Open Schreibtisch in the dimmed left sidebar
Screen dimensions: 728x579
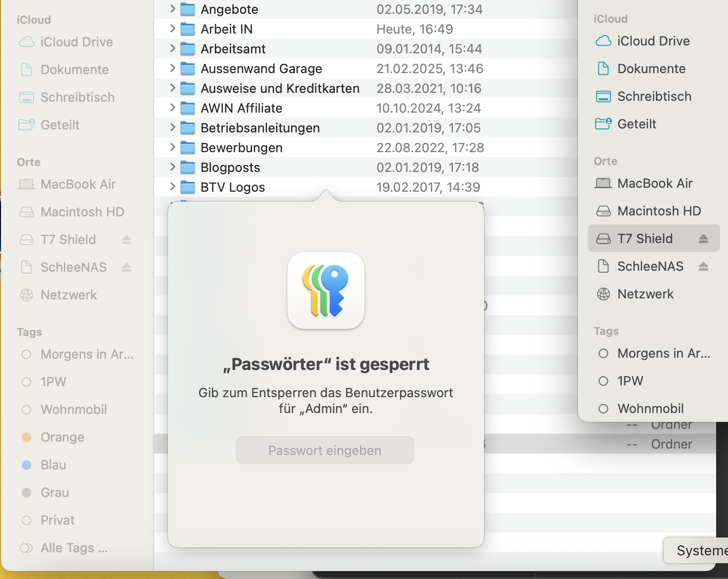[67, 97]
